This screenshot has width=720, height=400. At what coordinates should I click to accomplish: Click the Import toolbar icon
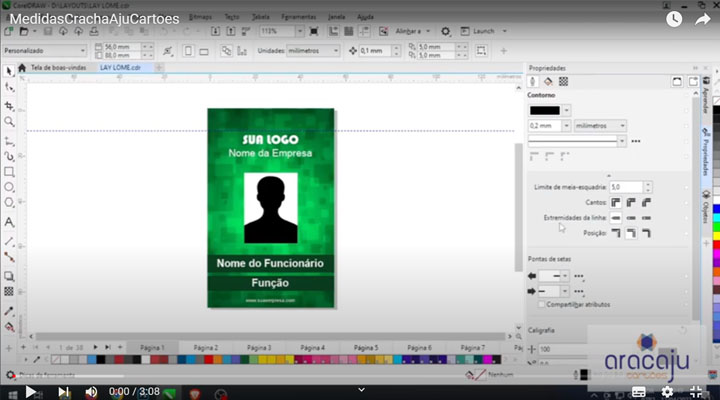[x=215, y=31]
